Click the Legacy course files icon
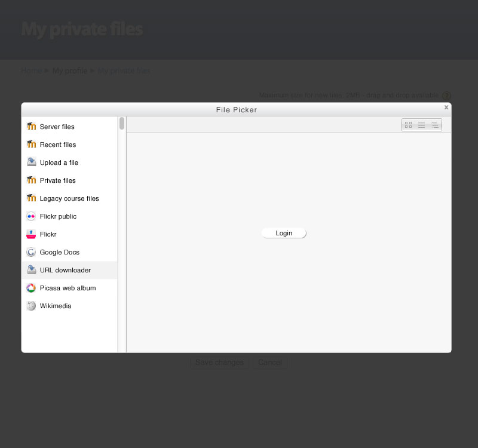This screenshot has height=448, width=478. [x=31, y=198]
